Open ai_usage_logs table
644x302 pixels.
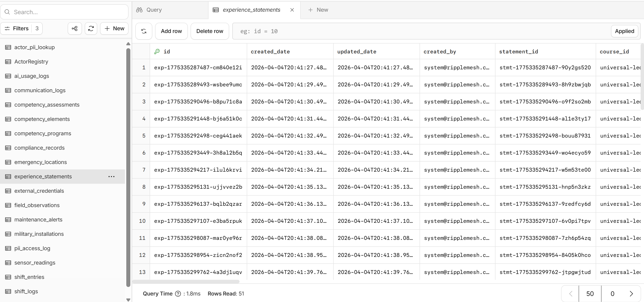[x=62, y=76]
